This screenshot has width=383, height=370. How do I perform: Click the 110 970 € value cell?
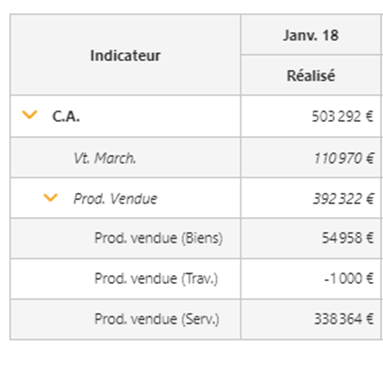click(x=311, y=158)
